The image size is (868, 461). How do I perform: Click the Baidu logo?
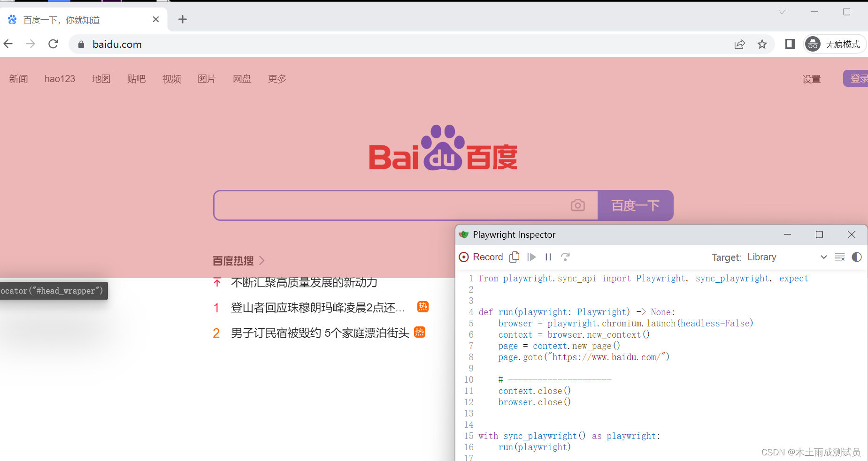point(443,147)
